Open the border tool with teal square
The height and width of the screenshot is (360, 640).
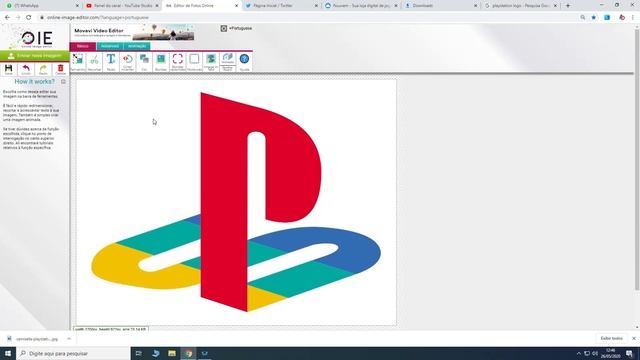(x=161, y=62)
